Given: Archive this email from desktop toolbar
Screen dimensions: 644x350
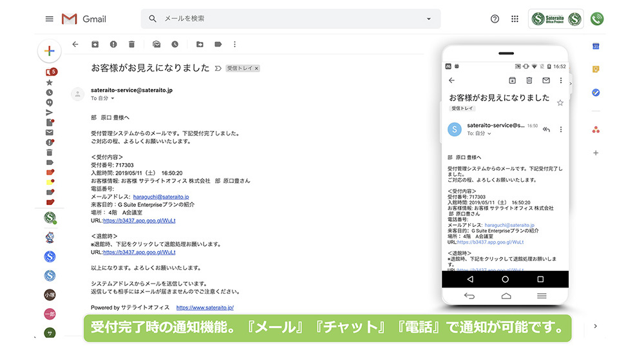Looking at the screenshot, I should click(x=95, y=44).
